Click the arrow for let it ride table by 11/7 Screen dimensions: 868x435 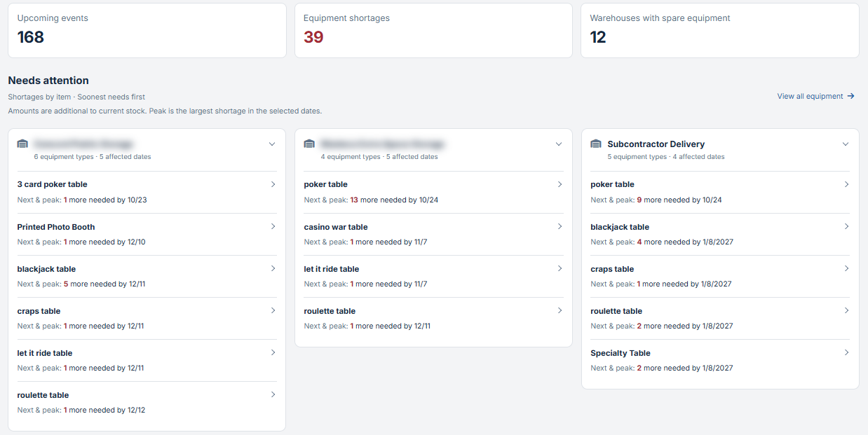coord(560,268)
